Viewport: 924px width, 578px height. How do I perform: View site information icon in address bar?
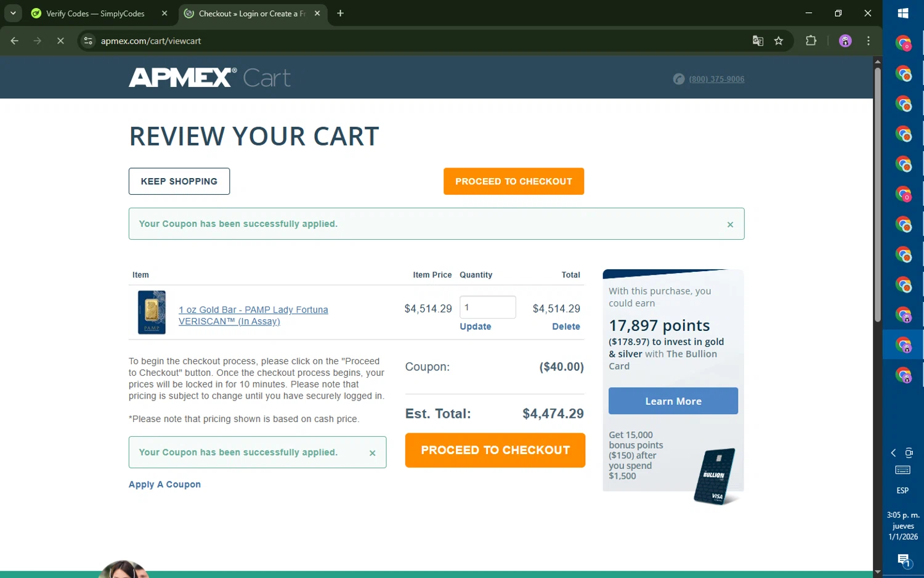tap(88, 41)
